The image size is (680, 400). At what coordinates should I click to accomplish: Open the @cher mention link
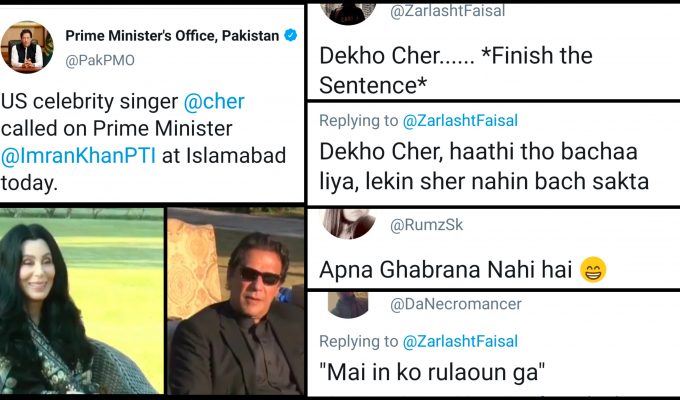213,101
